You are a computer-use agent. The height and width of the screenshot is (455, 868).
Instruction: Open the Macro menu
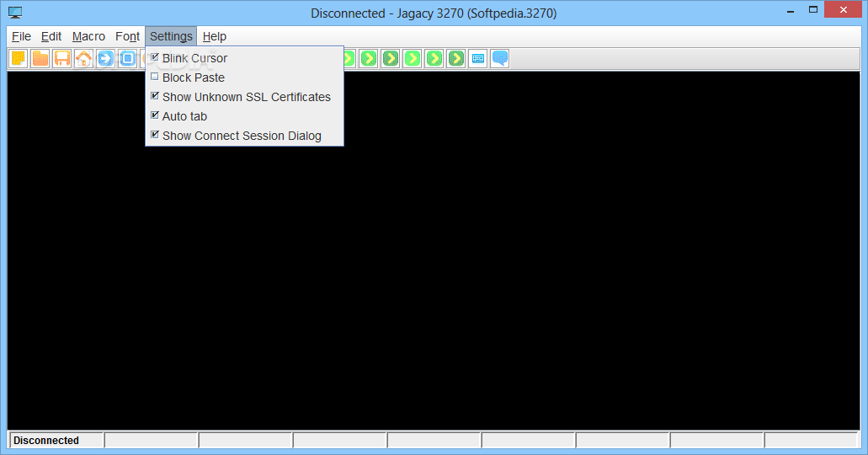(88, 36)
